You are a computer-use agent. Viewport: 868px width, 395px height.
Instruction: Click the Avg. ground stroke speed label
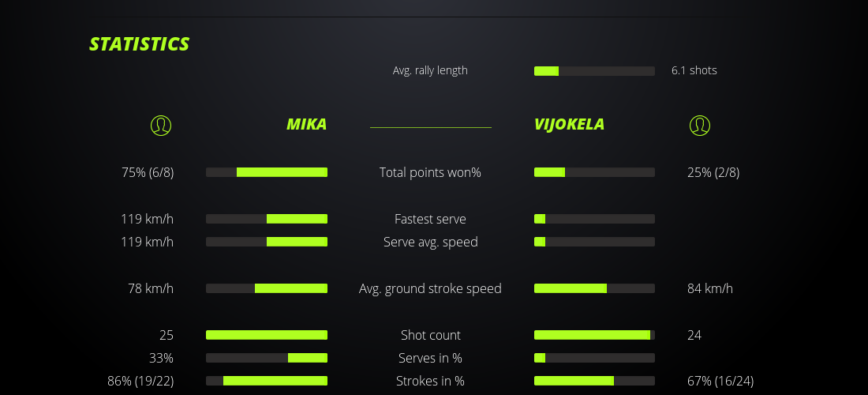pos(430,288)
